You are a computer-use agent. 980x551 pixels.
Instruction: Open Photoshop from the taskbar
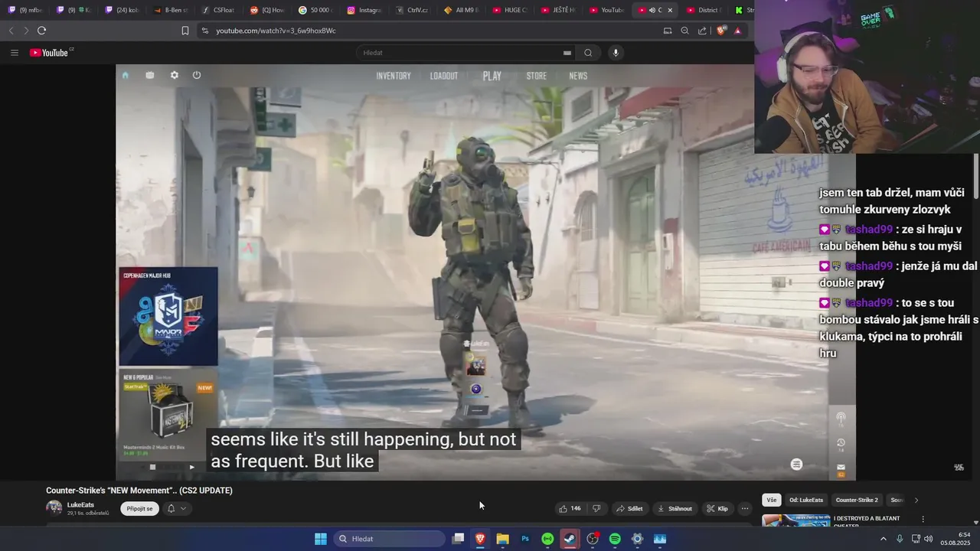click(x=525, y=539)
